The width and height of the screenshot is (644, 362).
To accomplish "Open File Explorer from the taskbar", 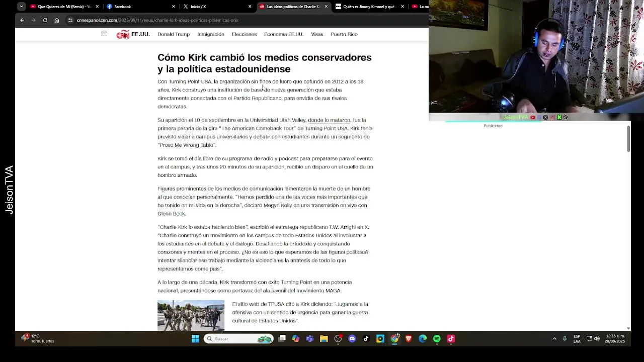I will (324, 339).
